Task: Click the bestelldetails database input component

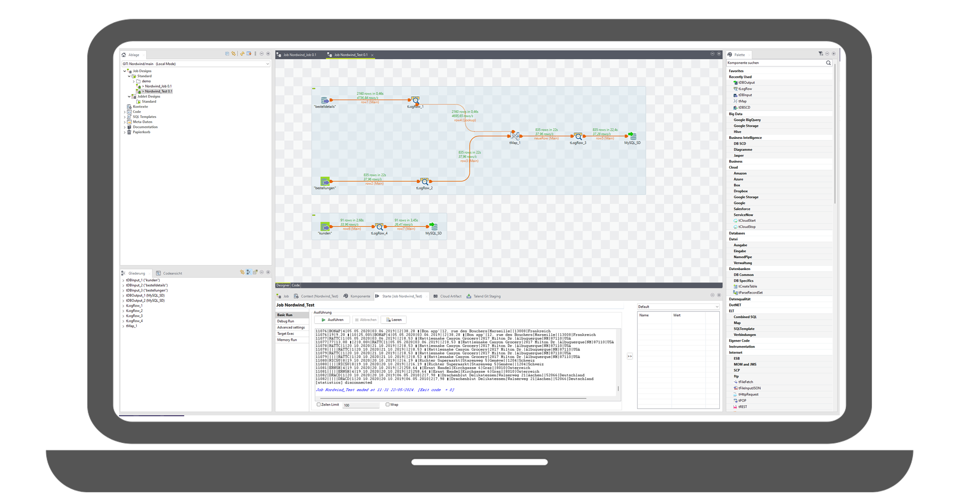Action: [324, 100]
